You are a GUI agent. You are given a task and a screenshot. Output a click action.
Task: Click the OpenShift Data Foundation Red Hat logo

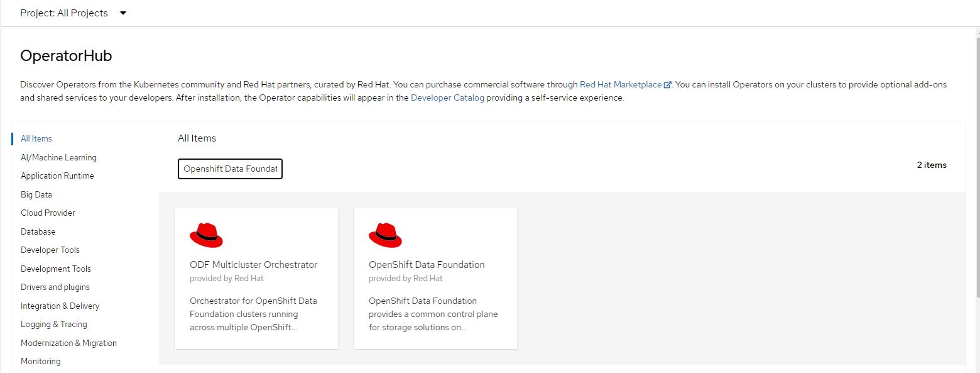[x=385, y=235]
